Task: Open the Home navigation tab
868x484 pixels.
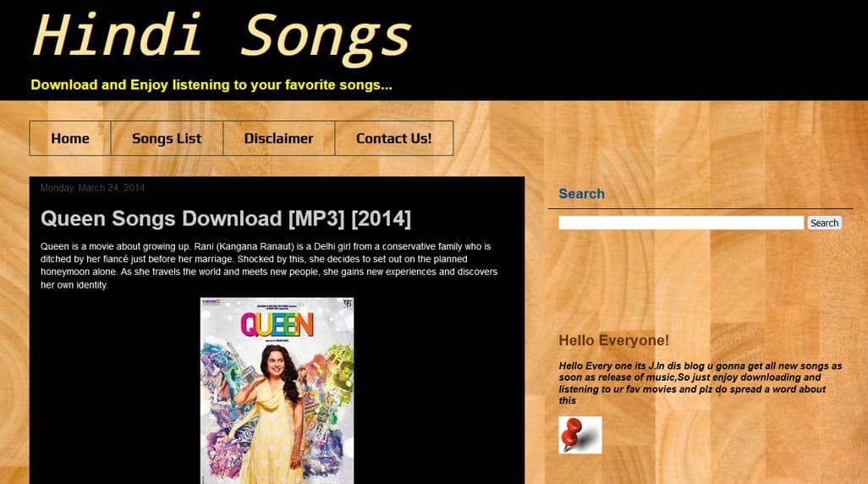Action: click(x=70, y=139)
